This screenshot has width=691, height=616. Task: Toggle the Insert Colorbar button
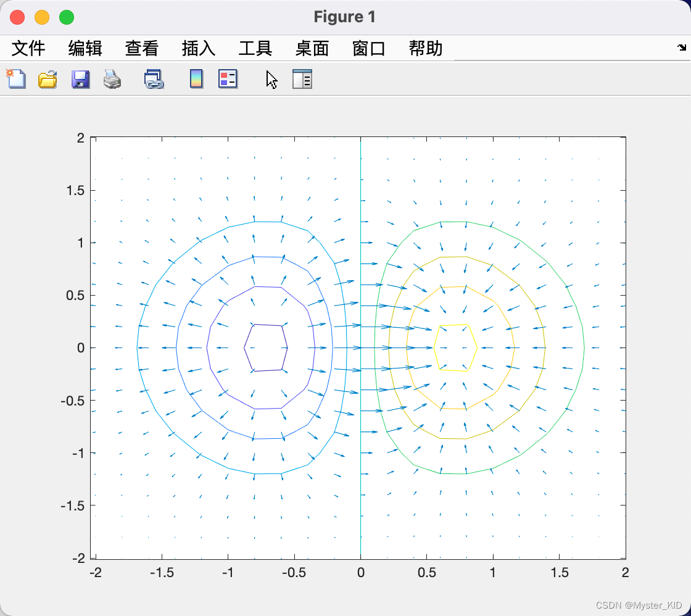196,79
